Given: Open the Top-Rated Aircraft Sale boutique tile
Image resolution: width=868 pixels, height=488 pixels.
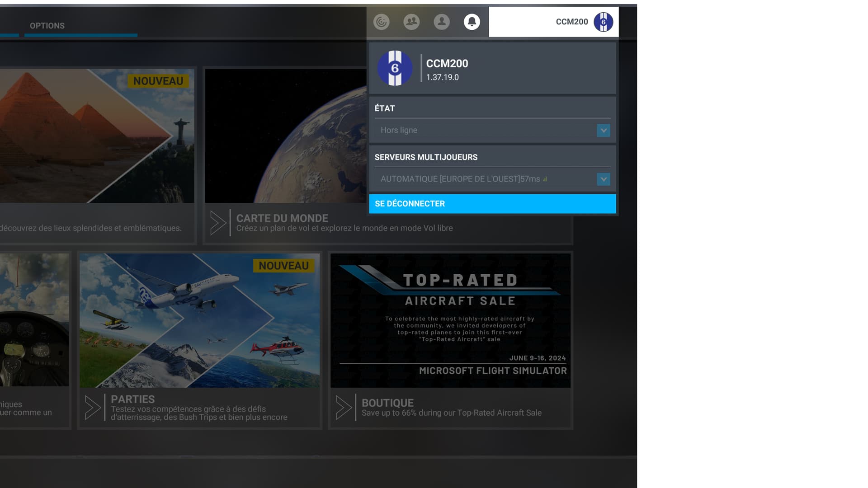Looking at the screenshot, I should click(x=451, y=321).
